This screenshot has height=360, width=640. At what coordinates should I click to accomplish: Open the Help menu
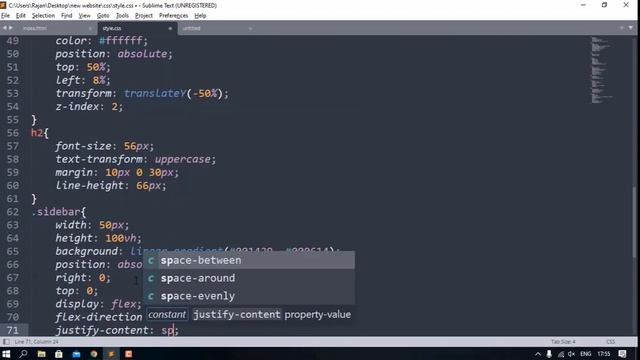pyautogui.click(x=200, y=16)
